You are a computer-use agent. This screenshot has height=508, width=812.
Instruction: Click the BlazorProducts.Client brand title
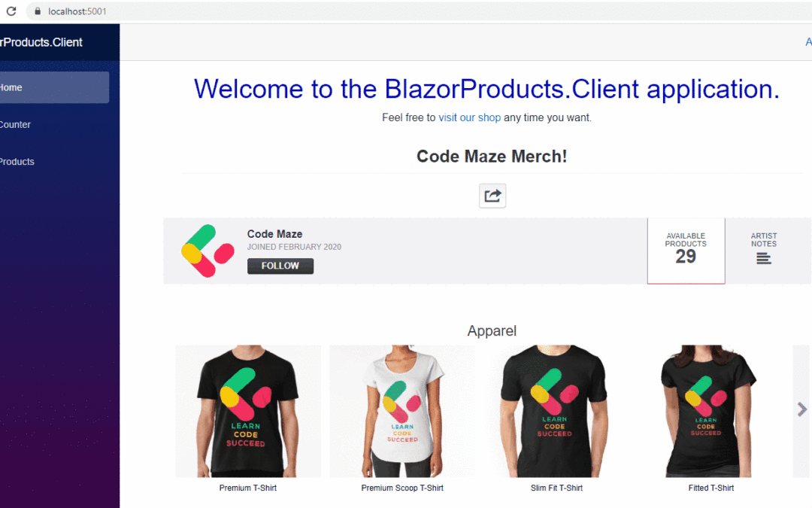pos(41,42)
